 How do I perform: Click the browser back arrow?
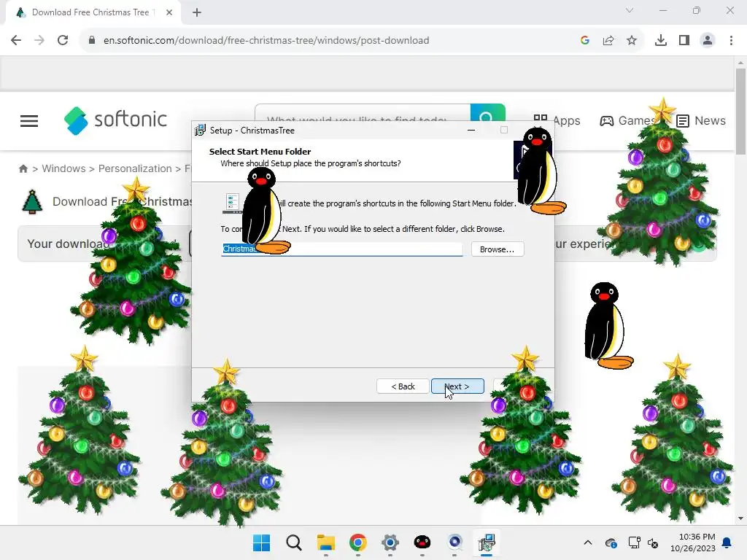(x=16, y=40)
